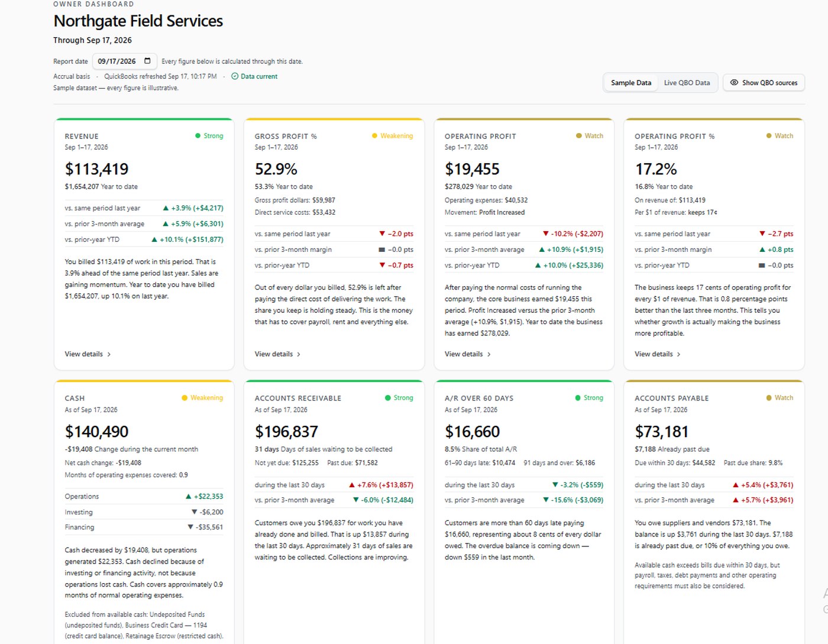
Task: Click the Northgate Field Services heading
Action: pos(138,21)
